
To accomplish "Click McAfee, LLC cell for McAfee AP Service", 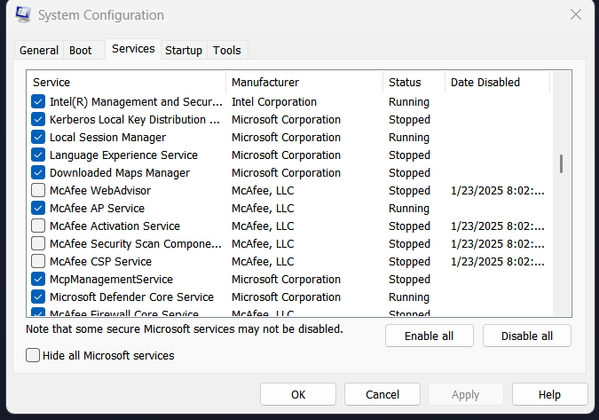I will tap(263, 208).
